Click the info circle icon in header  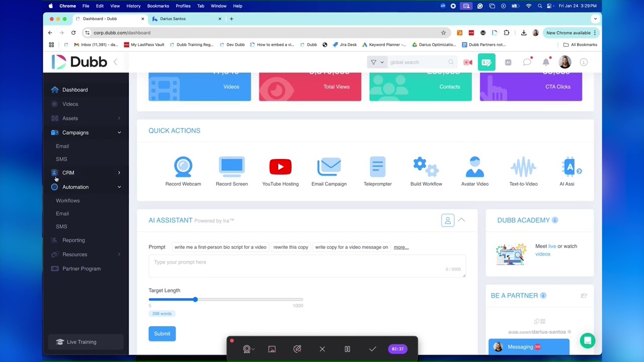pos(584,62)
